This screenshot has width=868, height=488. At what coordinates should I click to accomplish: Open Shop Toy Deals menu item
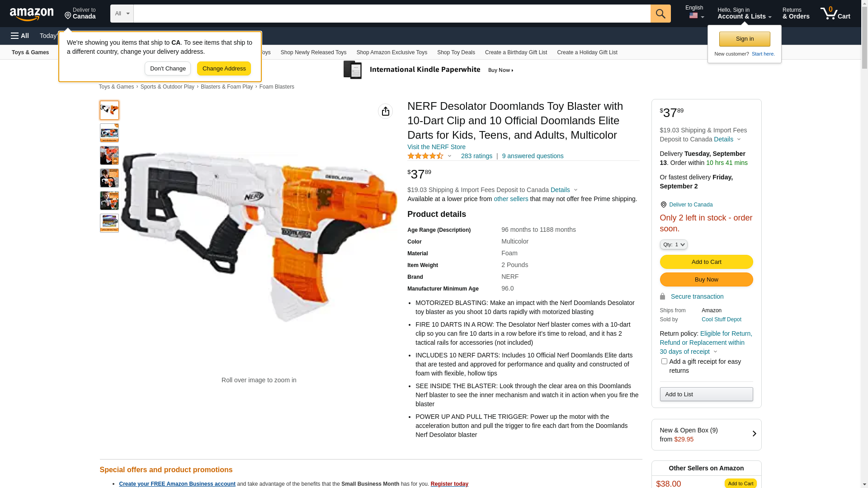coord(456,52)
